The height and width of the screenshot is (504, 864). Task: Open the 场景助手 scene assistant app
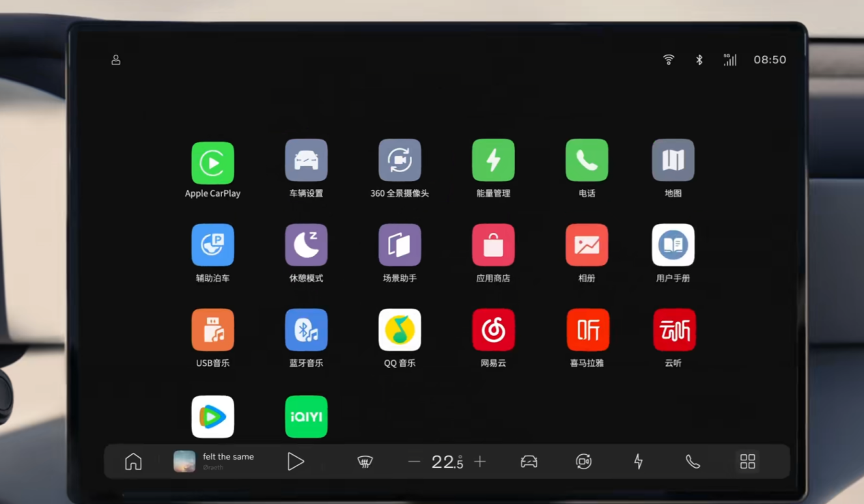400,244
